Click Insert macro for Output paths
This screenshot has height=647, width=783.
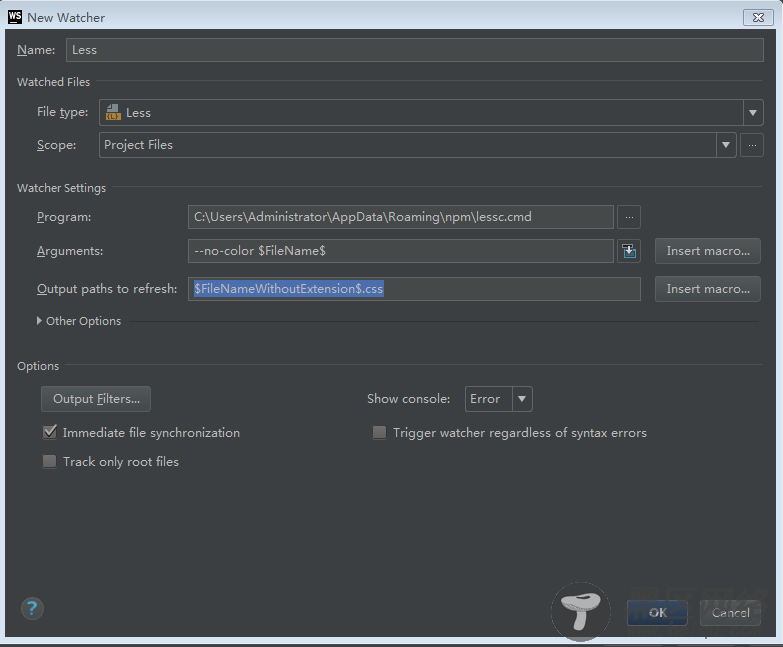pyautogui.click(x=708, y=289)
